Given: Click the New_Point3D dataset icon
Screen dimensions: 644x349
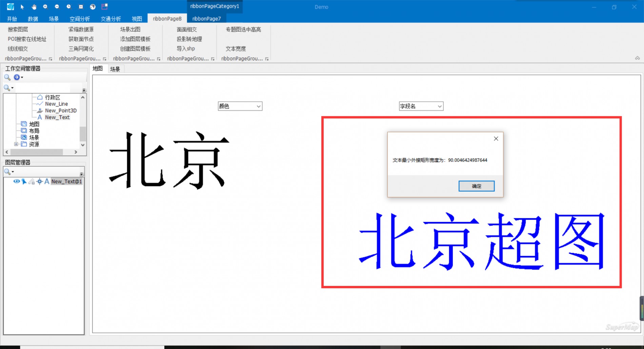Looking at the screenshot, I should click(x=40, y=111).
